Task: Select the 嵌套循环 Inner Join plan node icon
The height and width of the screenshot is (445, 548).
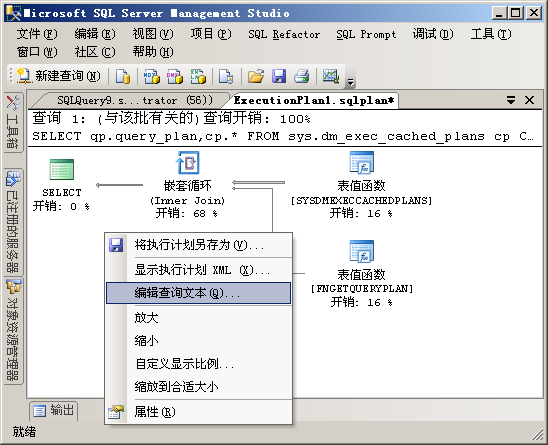Action: point(188,163)
